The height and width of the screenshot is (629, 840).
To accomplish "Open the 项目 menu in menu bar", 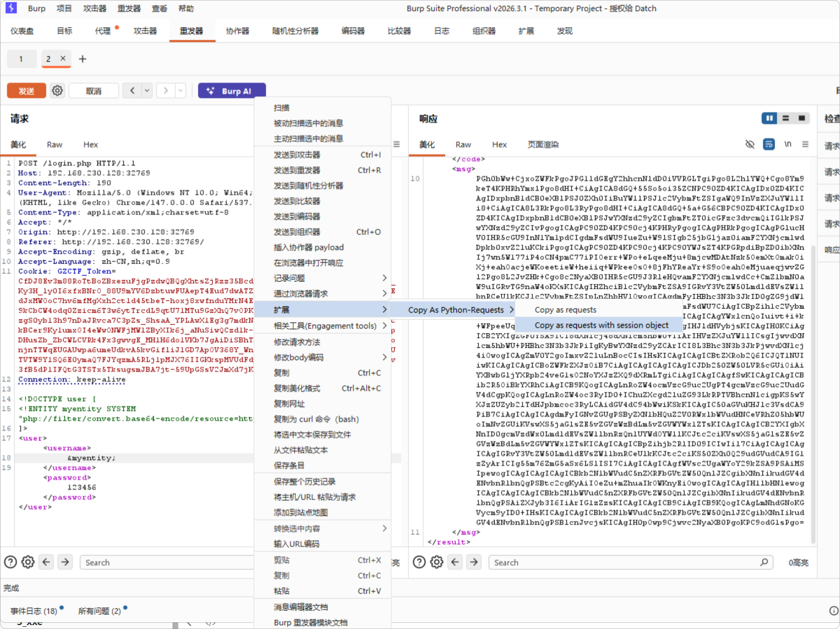I will pyautogui.click(x=64, y=8).
